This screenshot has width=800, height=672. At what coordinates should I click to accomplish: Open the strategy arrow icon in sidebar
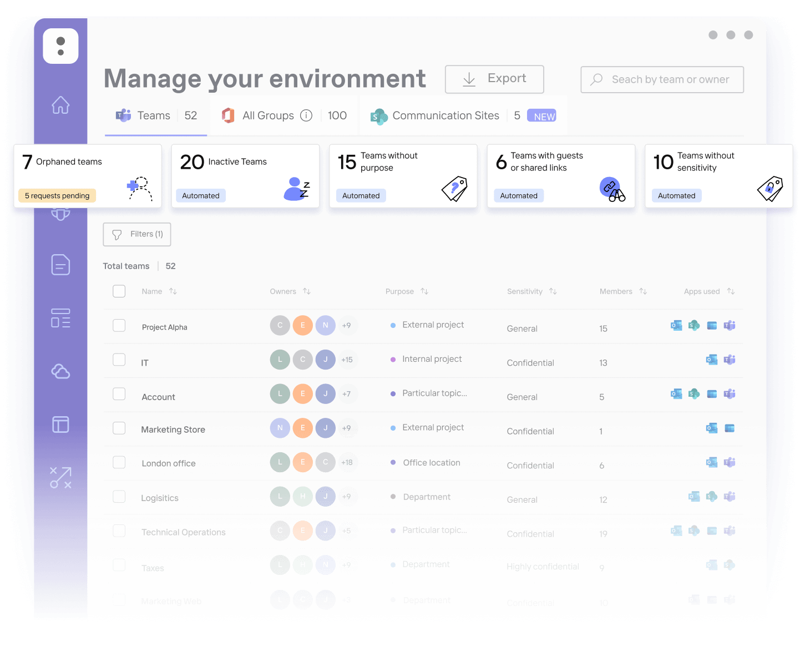pos(60,478)
